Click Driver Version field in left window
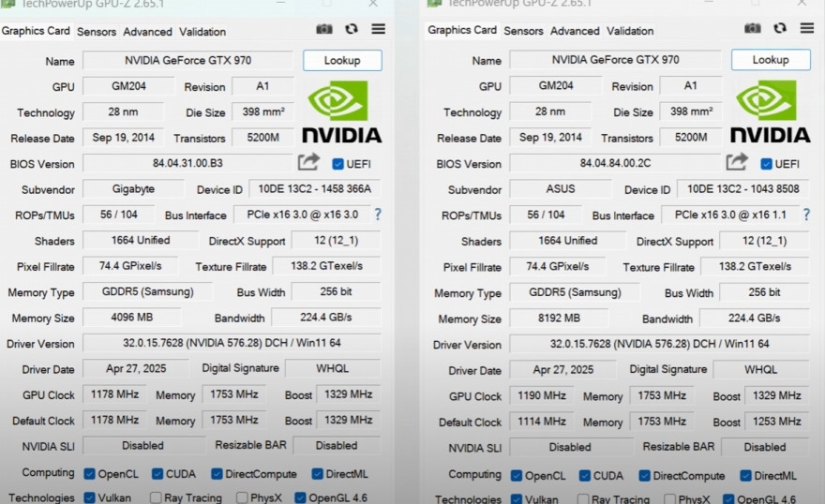Image resolution: width=825 pixels, height=504 pixels. coord(232,343)
